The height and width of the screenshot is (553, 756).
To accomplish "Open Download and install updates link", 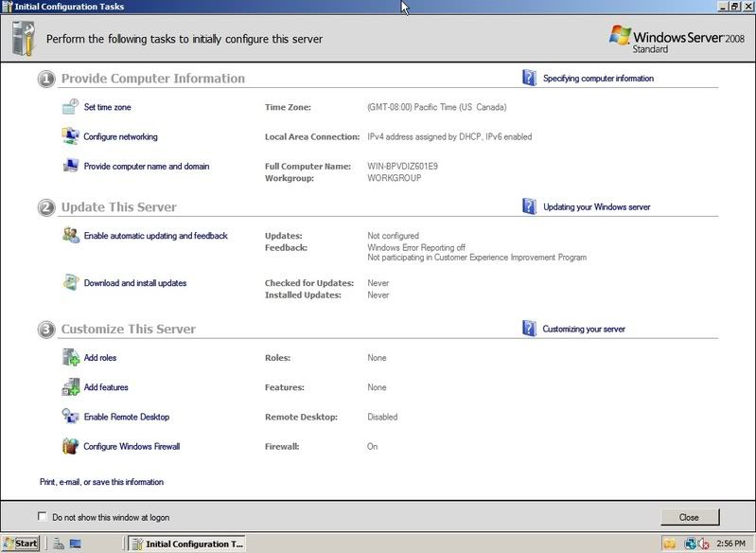I will pyautogui.click(x=135, y=283).
